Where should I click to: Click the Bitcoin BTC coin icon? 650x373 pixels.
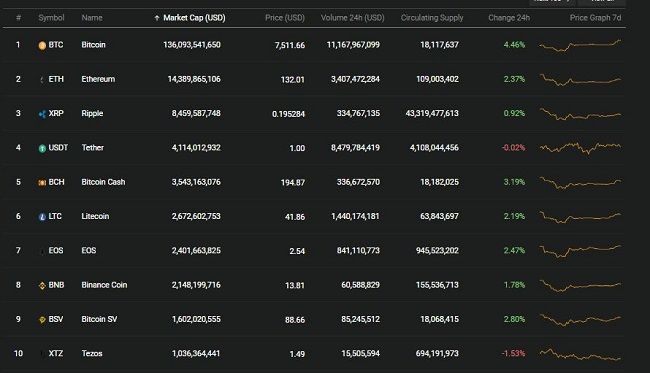pos(42,46)
